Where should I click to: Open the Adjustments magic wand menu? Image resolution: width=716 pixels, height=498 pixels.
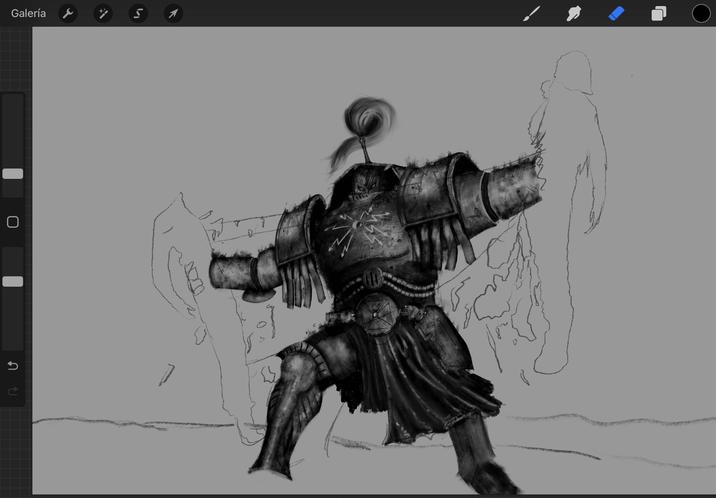(x=103, y=13)
